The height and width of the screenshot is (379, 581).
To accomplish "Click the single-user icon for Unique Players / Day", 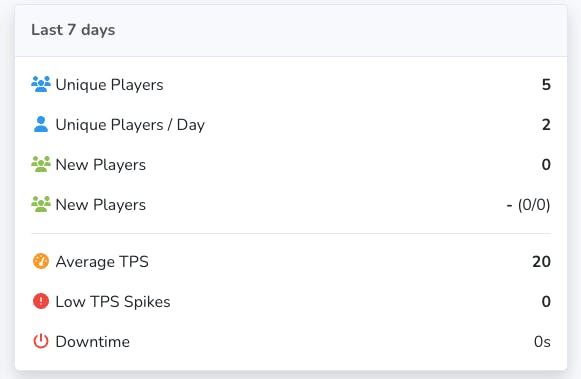I will pos(41,124).
